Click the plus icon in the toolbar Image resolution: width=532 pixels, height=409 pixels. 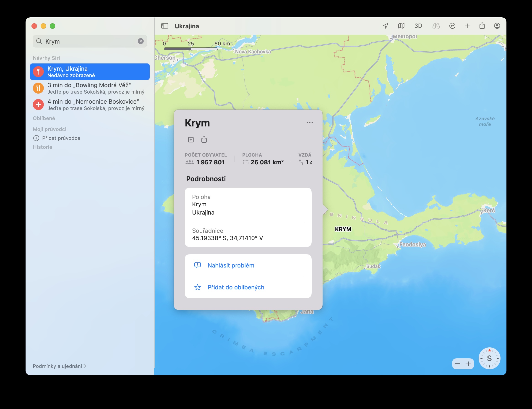tap(467, 26)
